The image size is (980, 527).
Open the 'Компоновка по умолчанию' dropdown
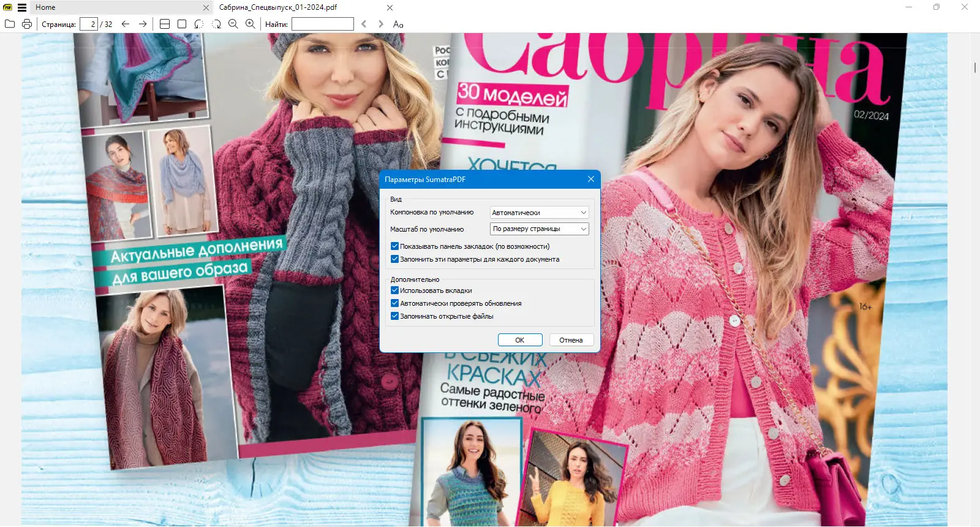pyautogui.click(x=540, y=213)
